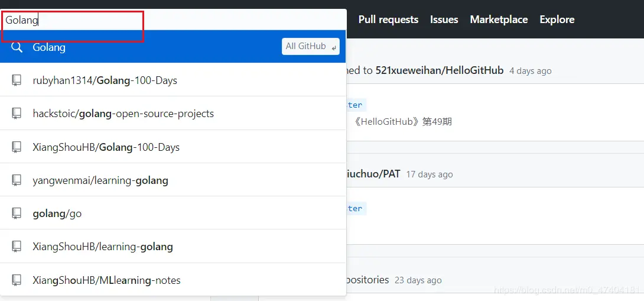Click repo icon beside XiangShouHB/Golang-100-Days
This screenshot has height=301, width=644.
(17, 147)
